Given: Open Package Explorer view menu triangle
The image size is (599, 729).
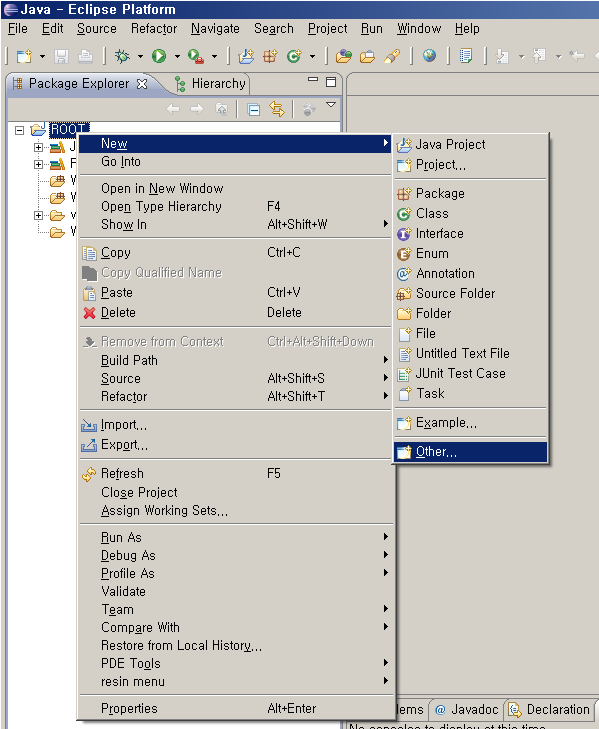Looking at the screenshot, I should coord(331,105).
